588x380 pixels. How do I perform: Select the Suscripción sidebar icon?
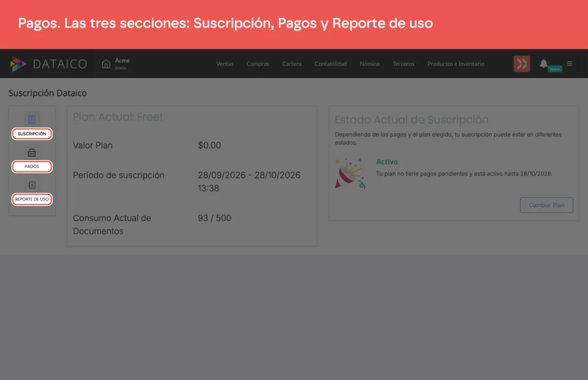coord(32,119)
